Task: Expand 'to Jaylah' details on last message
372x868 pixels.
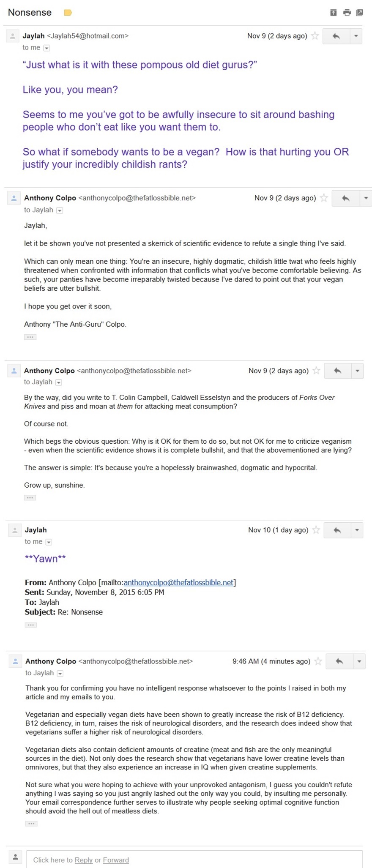Action: tap(60, 674)
